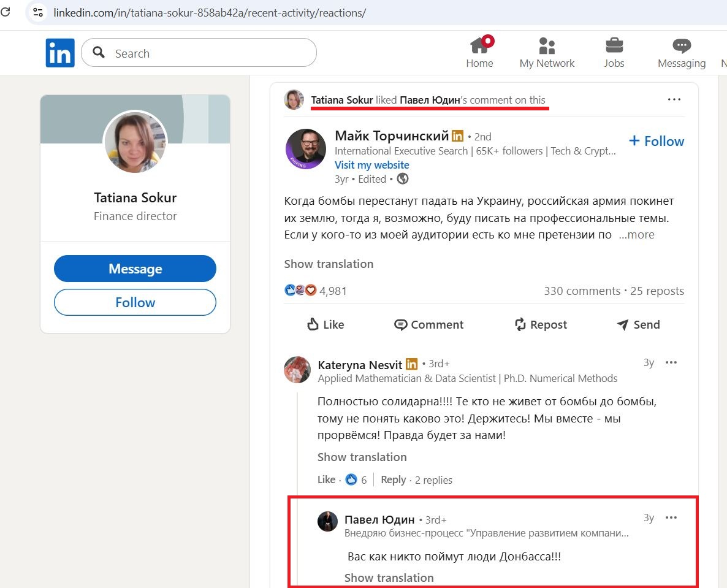Open the post options three-dot menu
Viewport: 727px width, 588px height.
(x=674, y=99)
